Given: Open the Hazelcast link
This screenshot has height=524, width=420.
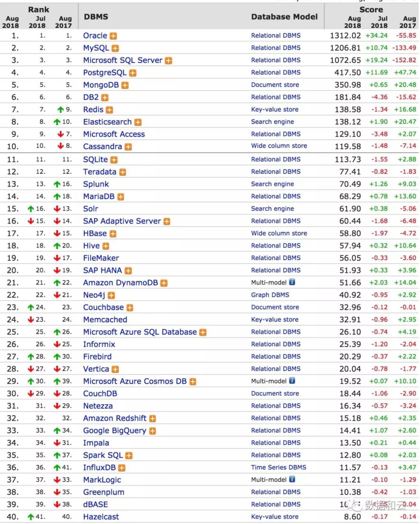Looking at the screenshot, I should click(101, 517).
